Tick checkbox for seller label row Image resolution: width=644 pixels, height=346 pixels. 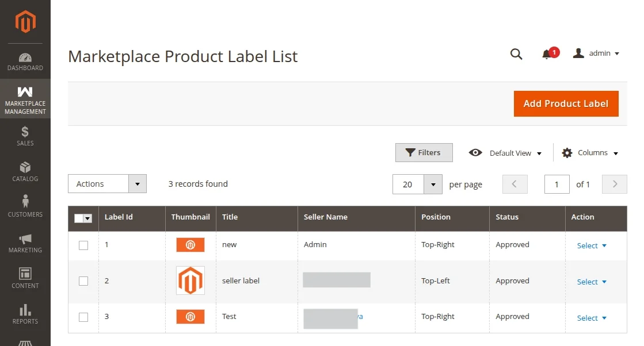[83, 281]
